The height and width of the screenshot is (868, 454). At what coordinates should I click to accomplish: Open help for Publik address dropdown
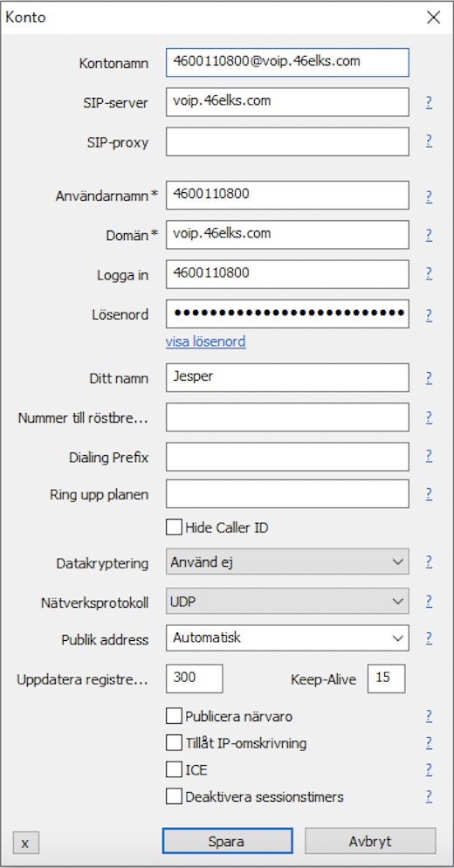(429, 638)
